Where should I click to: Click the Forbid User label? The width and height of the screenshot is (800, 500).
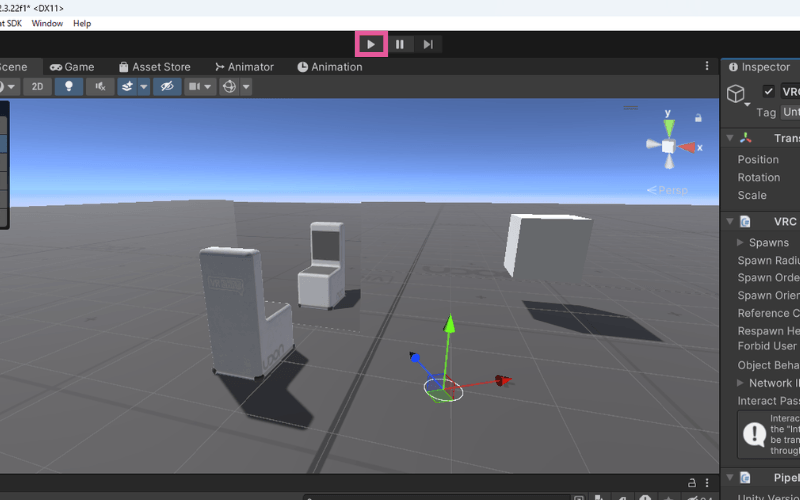[767, 346]
